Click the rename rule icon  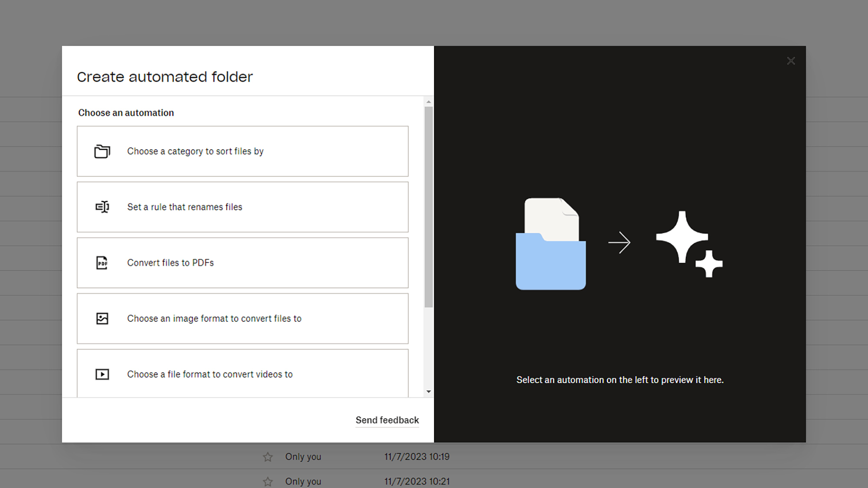[102, 207]
